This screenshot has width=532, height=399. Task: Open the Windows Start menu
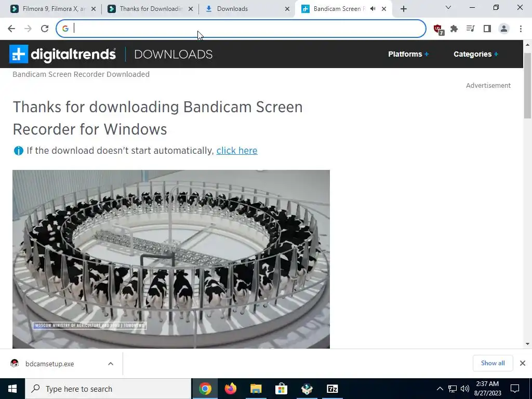pos(12,389)
